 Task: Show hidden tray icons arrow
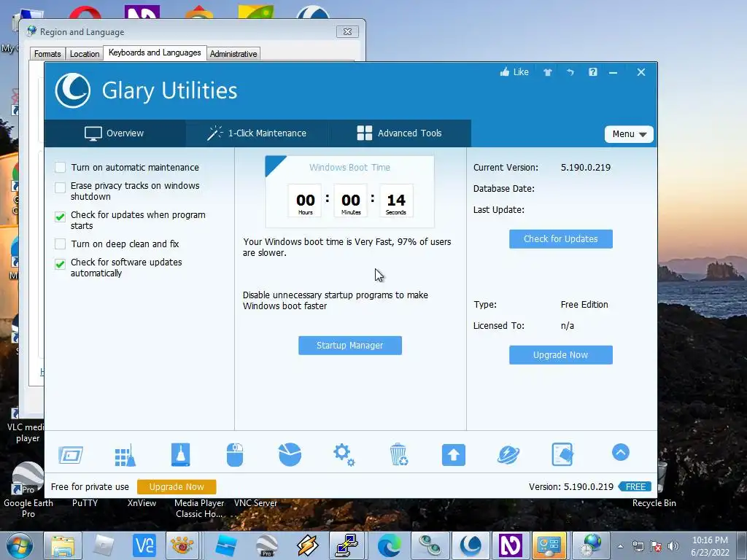pyautogui.click(x=620, y=546)
